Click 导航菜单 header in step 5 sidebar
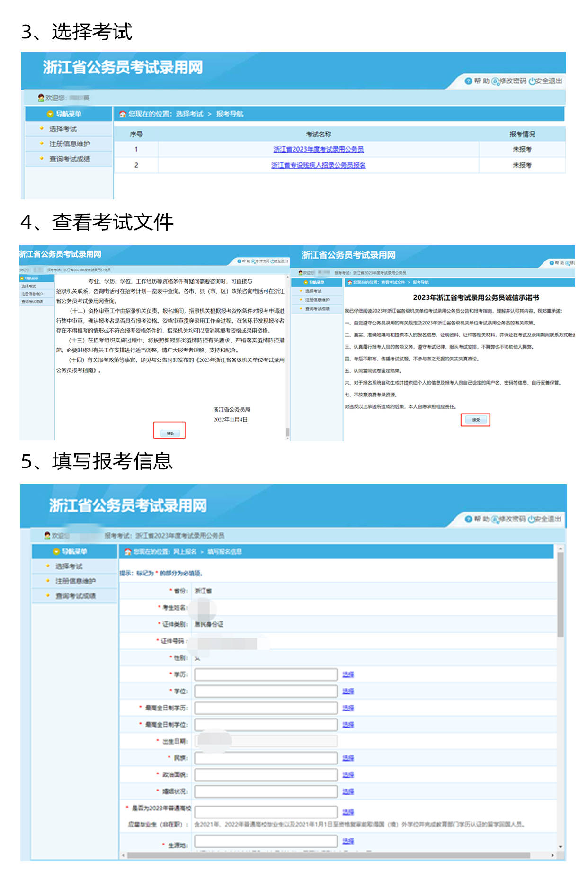The width and height of the screenshot is (588, 881). (x=74, y=551)
